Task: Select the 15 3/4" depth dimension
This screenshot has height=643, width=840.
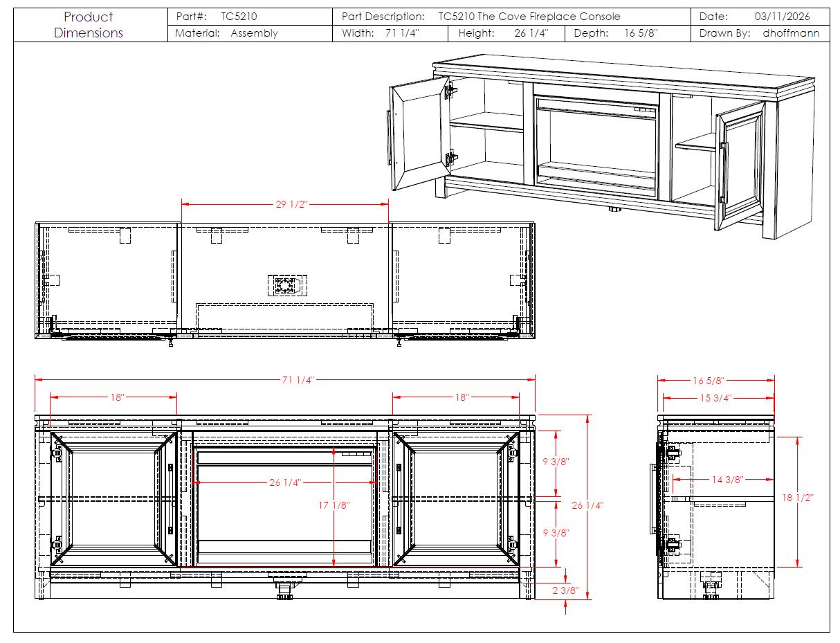Action: [715, 398]
